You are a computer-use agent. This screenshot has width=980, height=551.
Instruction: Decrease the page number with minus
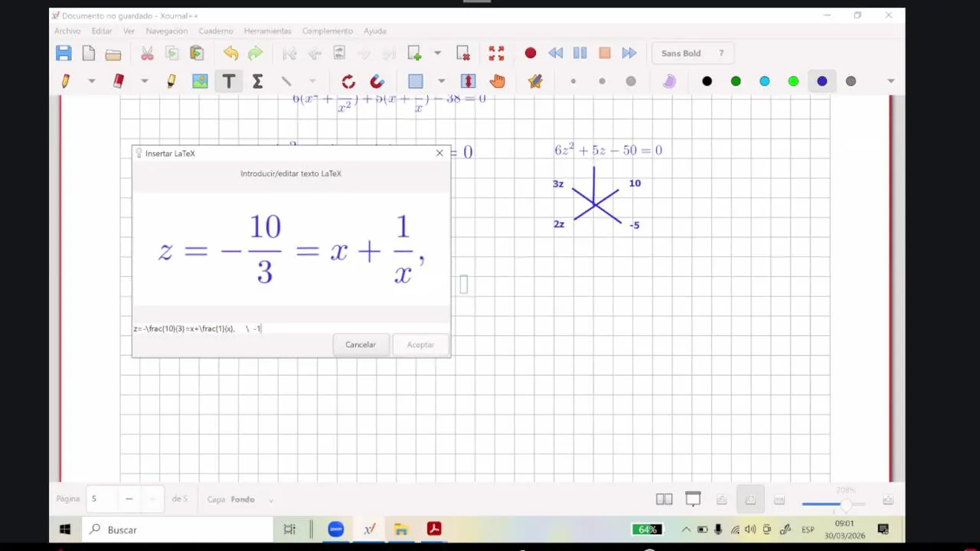click(x=129, y=499)
